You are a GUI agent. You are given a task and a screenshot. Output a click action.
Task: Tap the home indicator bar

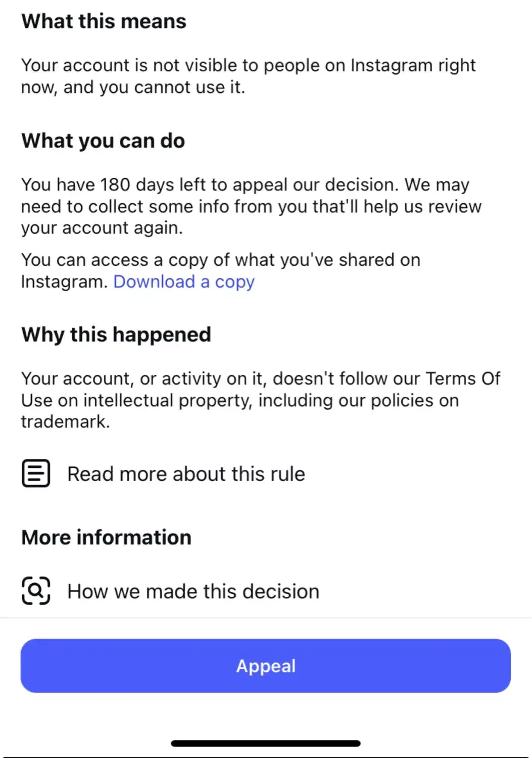click(266, 743)
